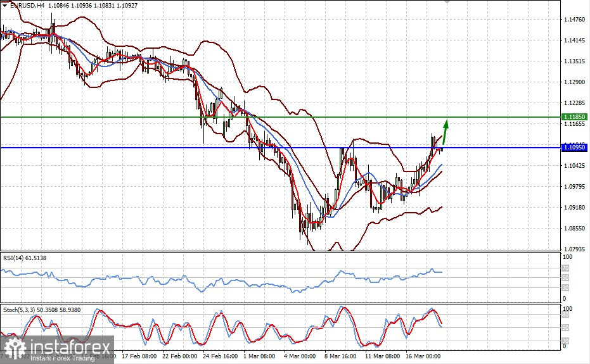The width and height of the screenshot is (590, 364).
Task: Click the 1.12285 price axis value
Action: pyautogui.click(x=575, y=103)
